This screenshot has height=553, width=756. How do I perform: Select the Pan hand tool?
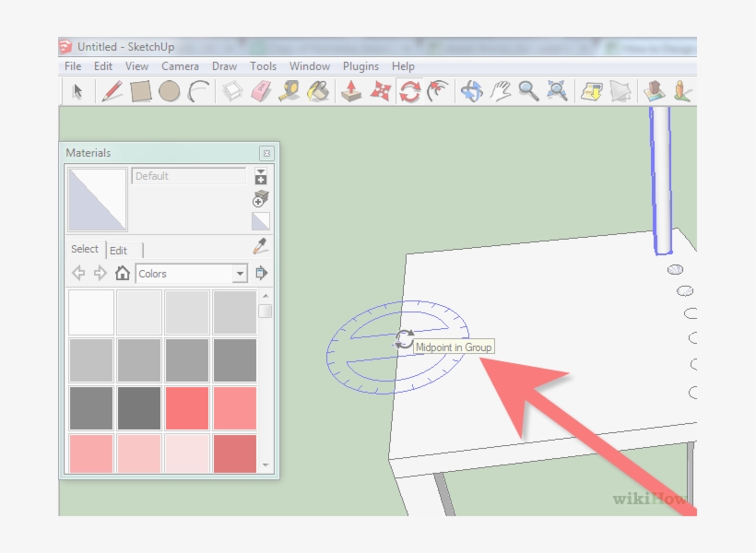click(501, 91)
